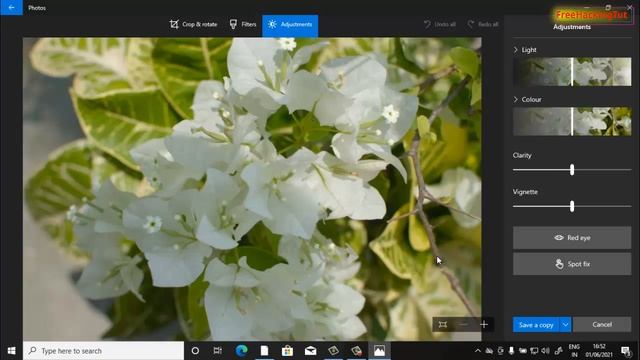This screenshot has height=360, width=640.
Task: Open Task View on the taskbar
Action: click(x=218, y=351)
